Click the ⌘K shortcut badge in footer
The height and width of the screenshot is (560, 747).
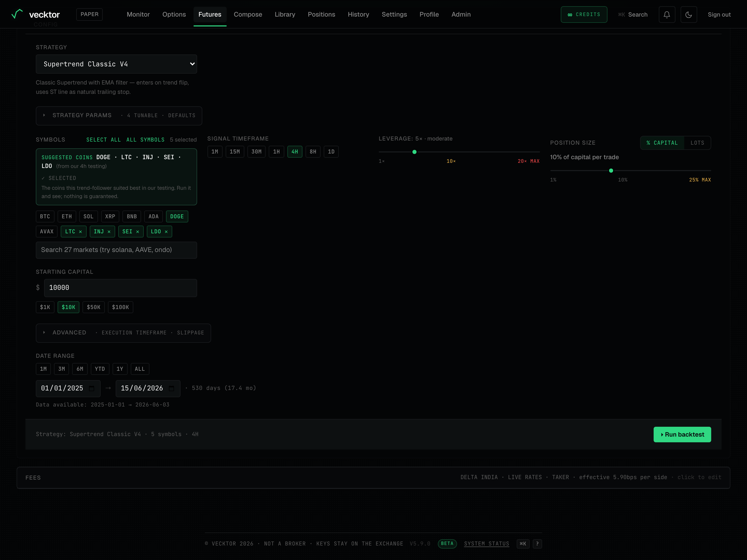pos(523,544)
